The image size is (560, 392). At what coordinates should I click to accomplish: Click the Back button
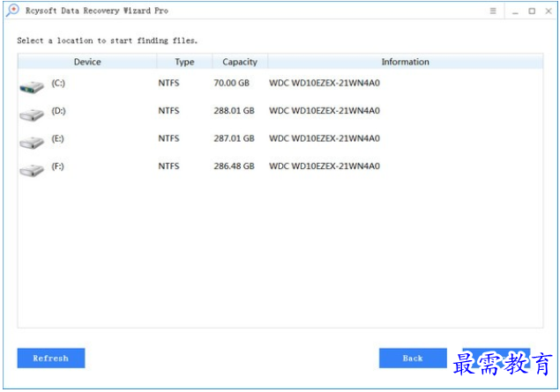click(413, 358)
